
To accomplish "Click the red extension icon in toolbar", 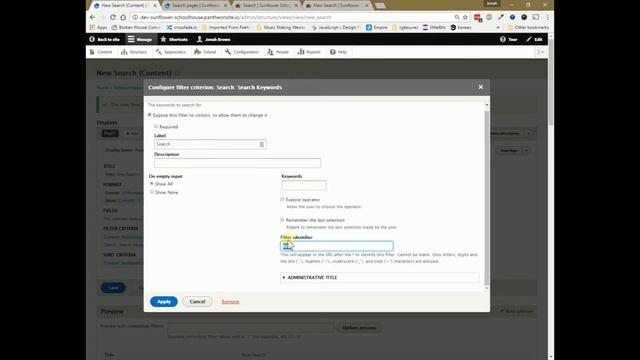I will coord(477,17).
